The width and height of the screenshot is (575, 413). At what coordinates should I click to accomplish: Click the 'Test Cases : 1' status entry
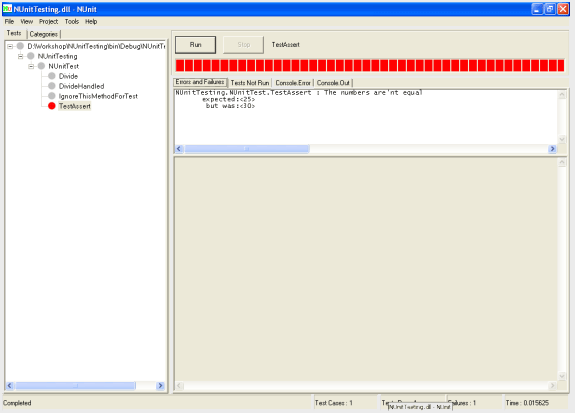[x=333, y=403]
